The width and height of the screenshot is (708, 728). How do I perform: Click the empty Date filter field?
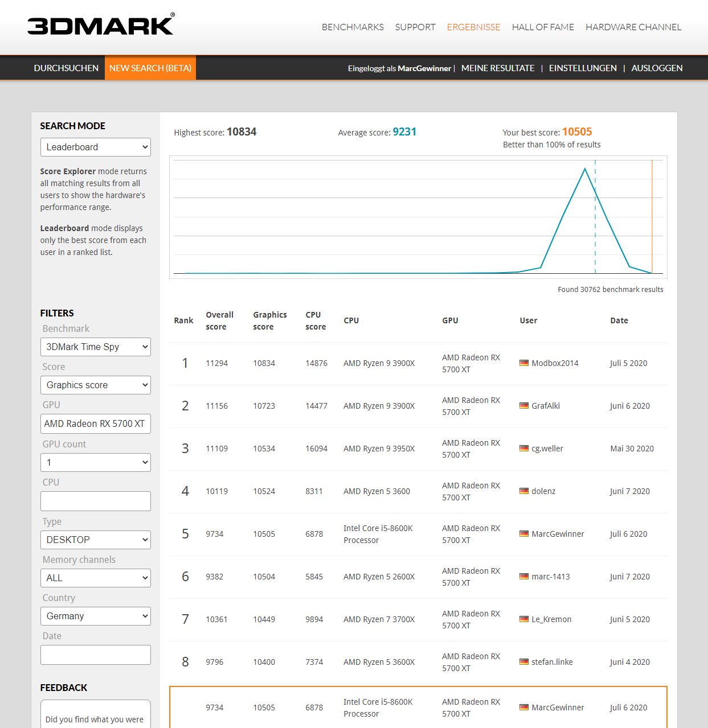[x=96, y=655]
